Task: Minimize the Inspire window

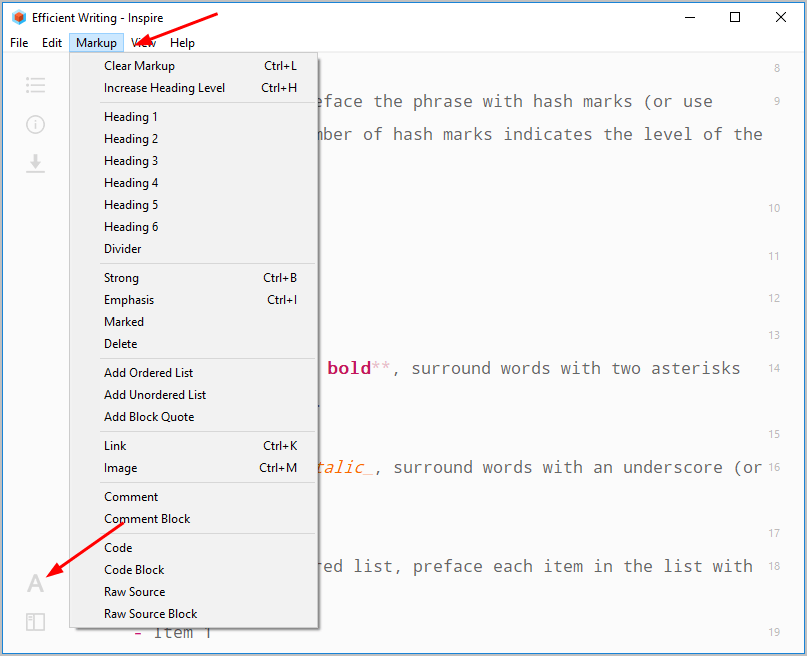Action: [690, 17]
